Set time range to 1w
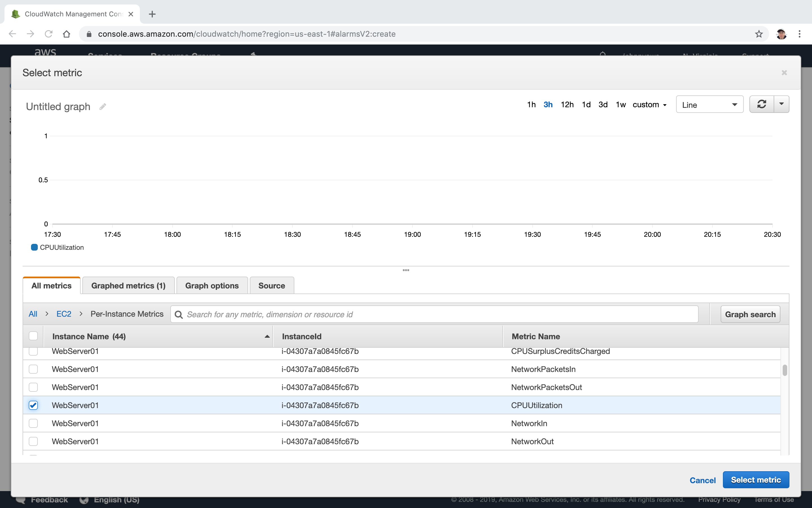 coord(621,105)
